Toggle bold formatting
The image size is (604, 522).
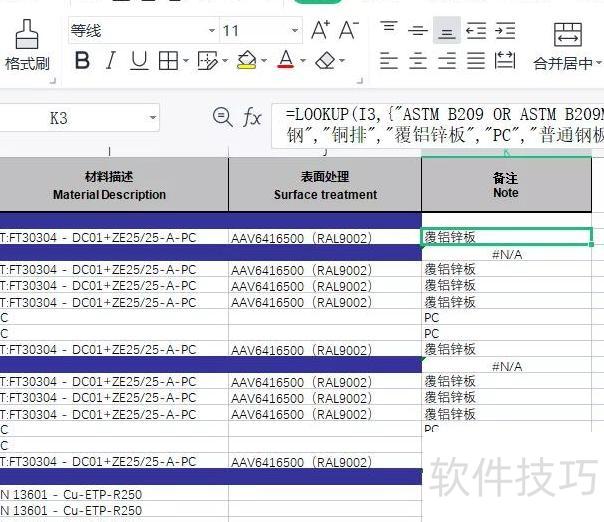pyautogui.click(x=82, y=60)
